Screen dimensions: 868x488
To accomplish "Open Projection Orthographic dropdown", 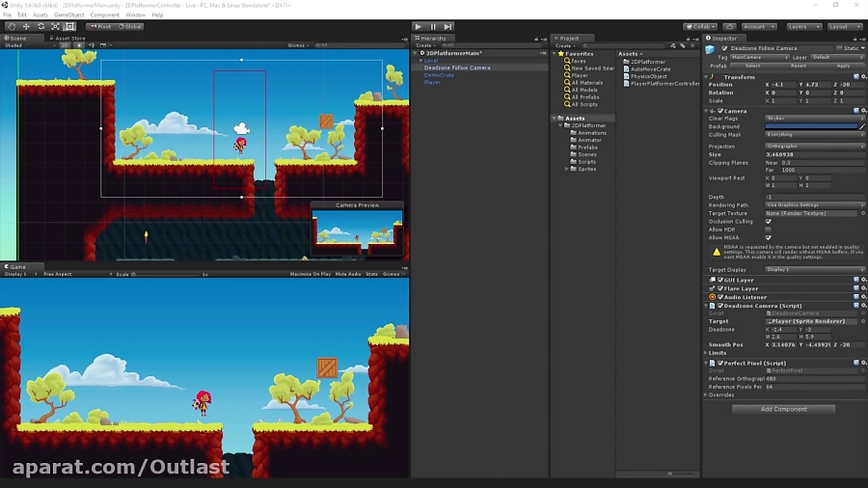I will click(x=815, y=146).
